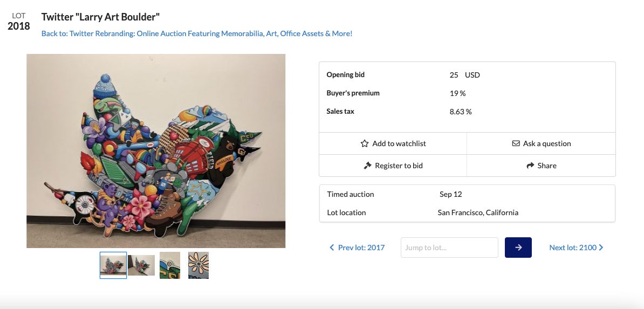Click the envelope icon beside Ask a question
Screen dimensions: 644x309
516,144
